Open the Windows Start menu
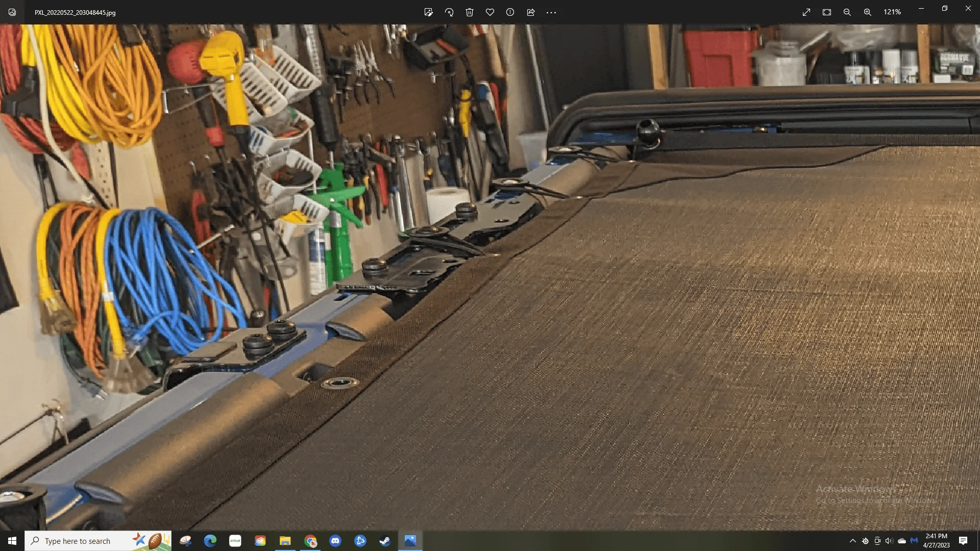 click(12, 541)
